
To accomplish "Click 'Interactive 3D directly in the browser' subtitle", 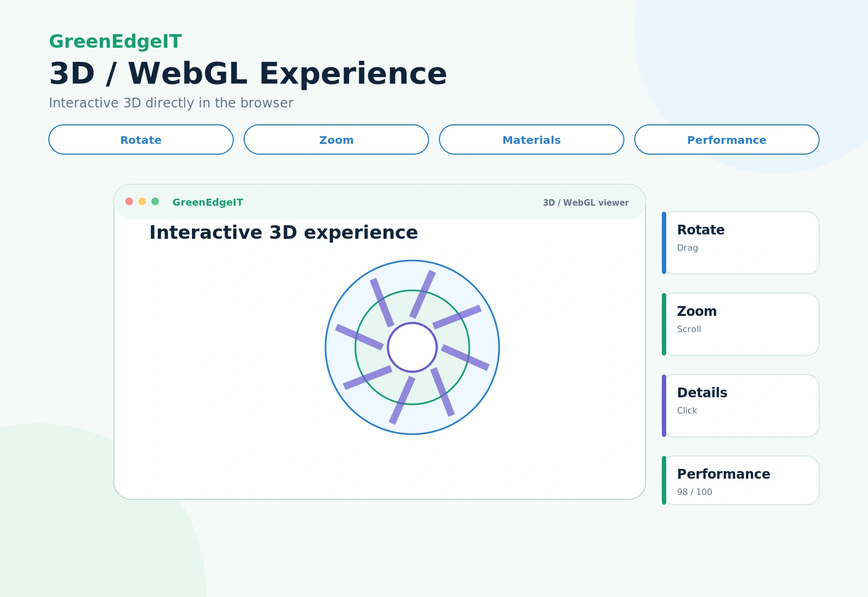I will pyautogui.click(x=171, y=103).
